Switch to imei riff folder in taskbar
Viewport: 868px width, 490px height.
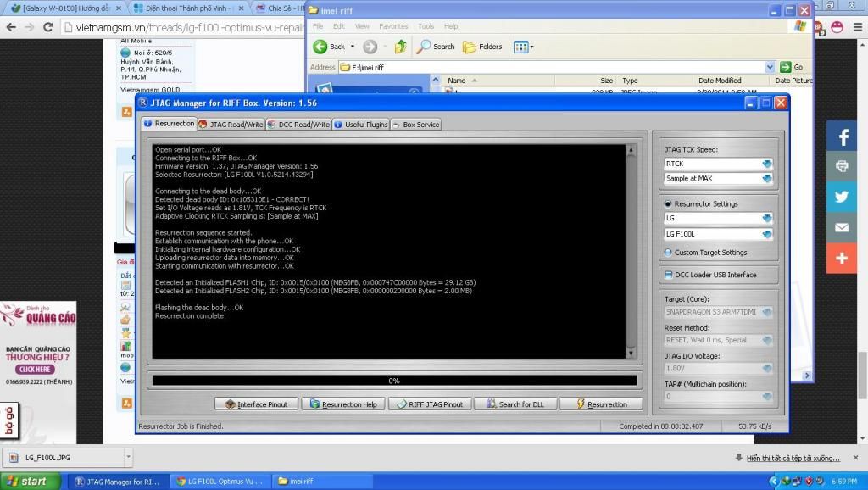(x=323, y=482)
